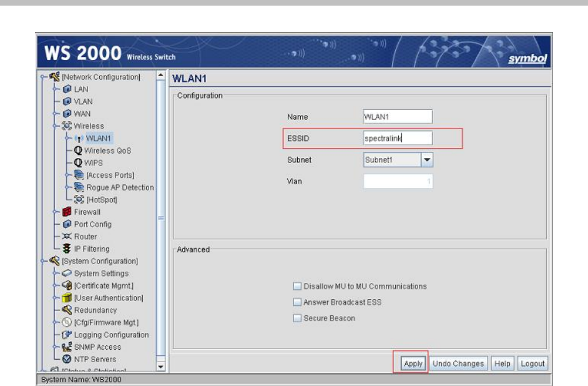This screenshot has width=588, height=386.
Task: Click the WAN cube icon
Action: (x=67, y=114)
